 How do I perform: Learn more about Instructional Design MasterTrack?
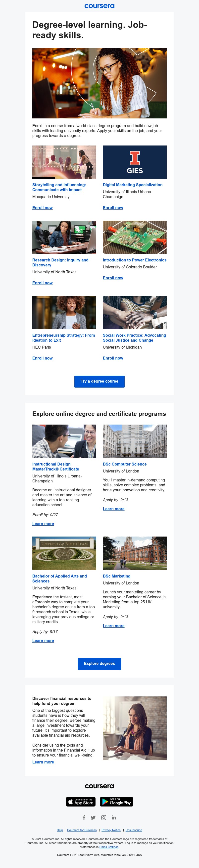[x=43, y=524]
